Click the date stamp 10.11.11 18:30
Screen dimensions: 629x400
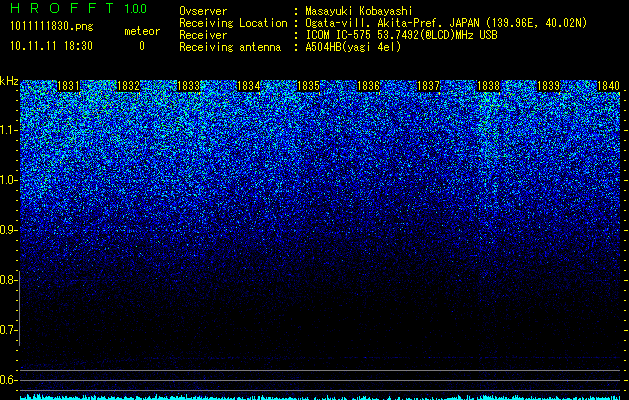51,46
